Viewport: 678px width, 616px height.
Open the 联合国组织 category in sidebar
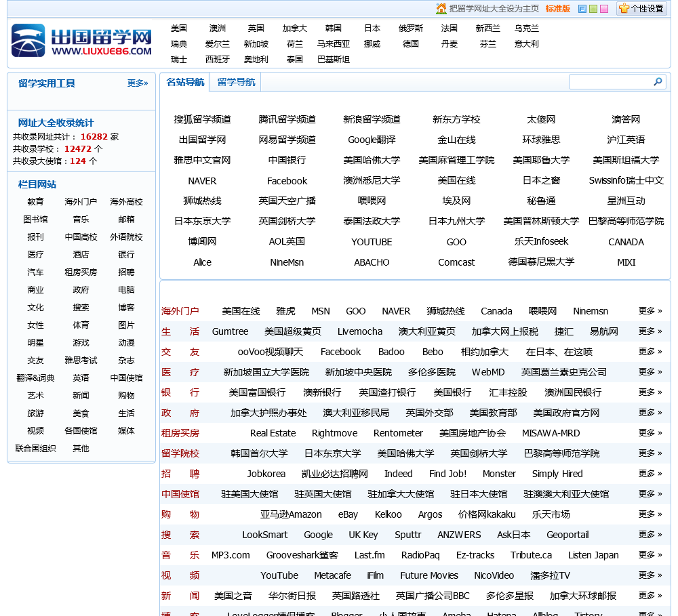[x=35, y=448]
